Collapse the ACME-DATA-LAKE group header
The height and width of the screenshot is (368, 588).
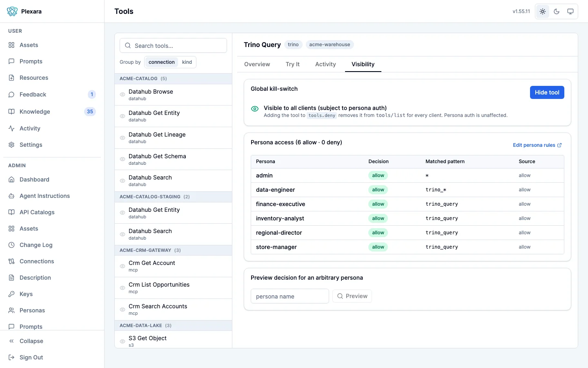click(x=173, y=325)
